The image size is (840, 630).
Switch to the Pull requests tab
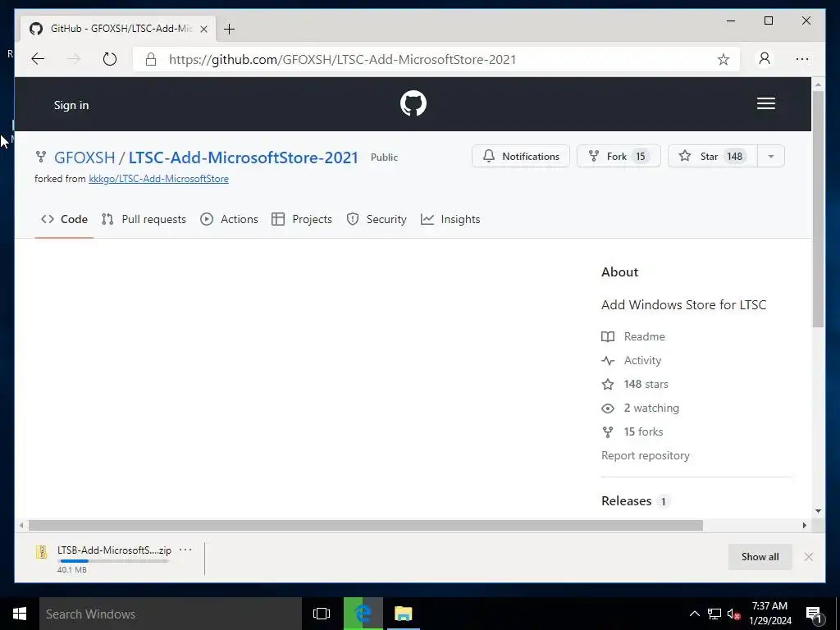tap(144, 219)
